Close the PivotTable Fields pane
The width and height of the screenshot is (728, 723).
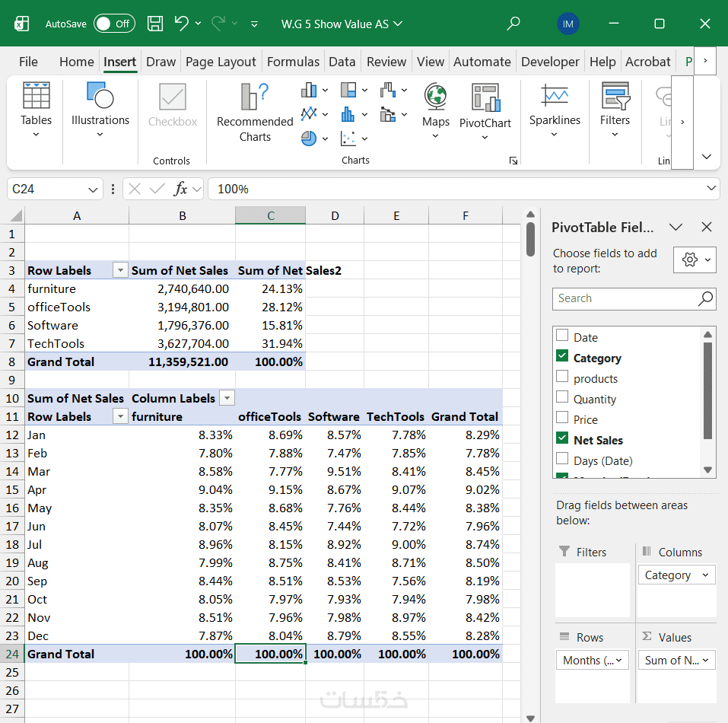coord(706,227)
